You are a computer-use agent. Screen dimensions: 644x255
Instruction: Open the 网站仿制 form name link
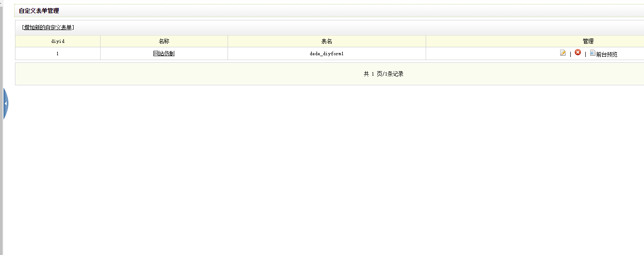(164, 53)
